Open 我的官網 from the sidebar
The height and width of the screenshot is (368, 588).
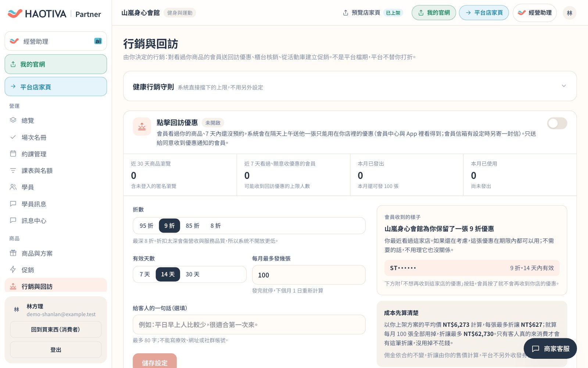point(56,64)
